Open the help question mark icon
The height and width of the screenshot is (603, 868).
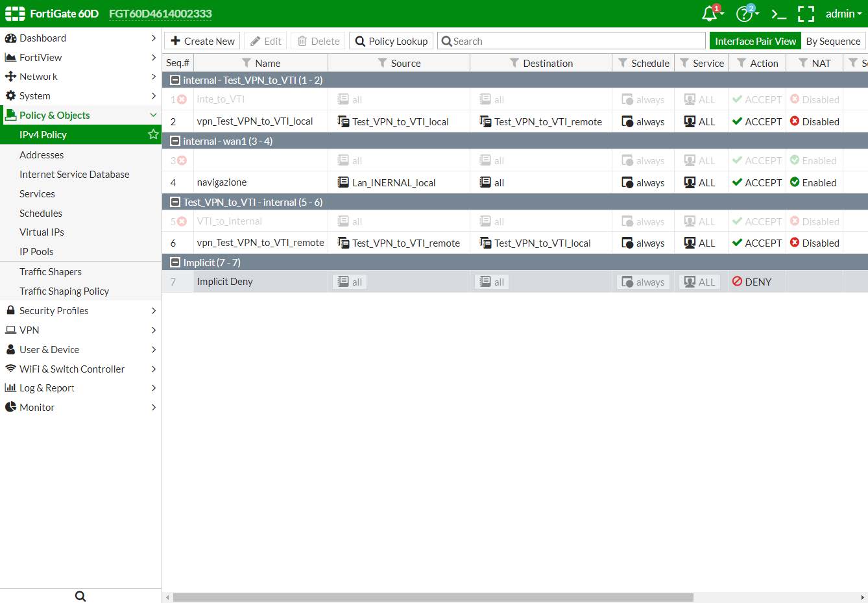(744, 14)
